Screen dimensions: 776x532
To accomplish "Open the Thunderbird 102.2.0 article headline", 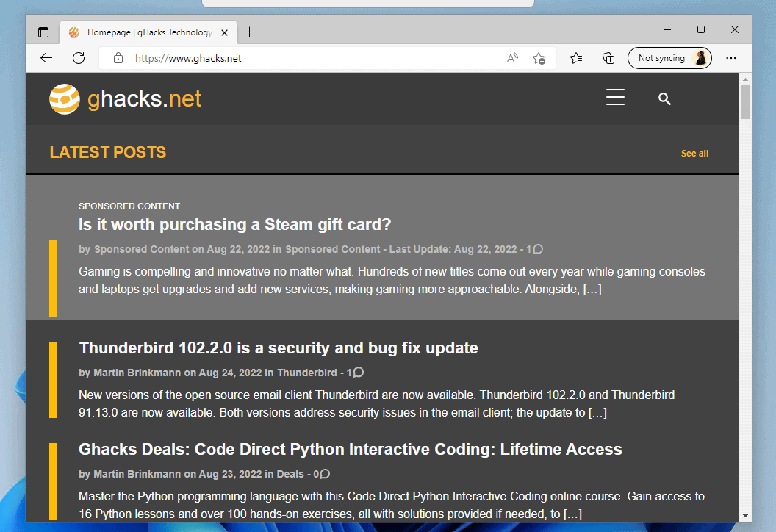I will pos(279,348).
